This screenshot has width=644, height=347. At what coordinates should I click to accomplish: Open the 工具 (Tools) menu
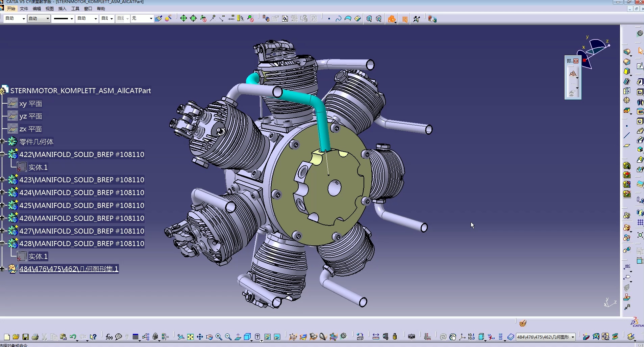pyautogui.click(x=75, y=9)
